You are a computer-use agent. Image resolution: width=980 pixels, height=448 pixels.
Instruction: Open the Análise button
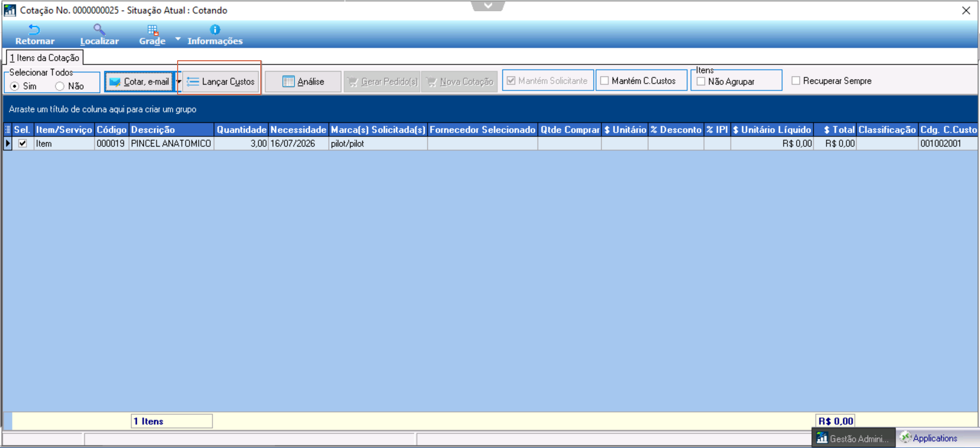point(303,82)
